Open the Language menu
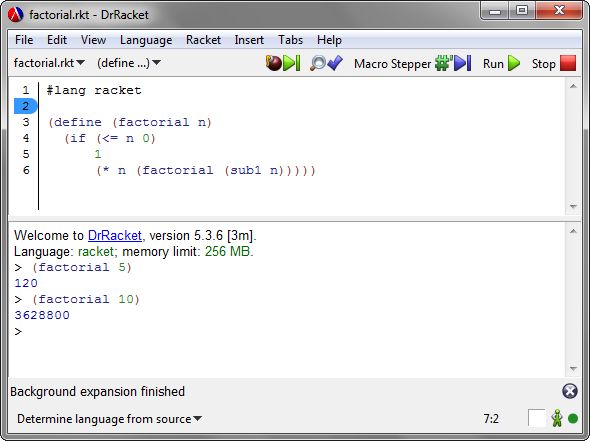 pos(146,40)
